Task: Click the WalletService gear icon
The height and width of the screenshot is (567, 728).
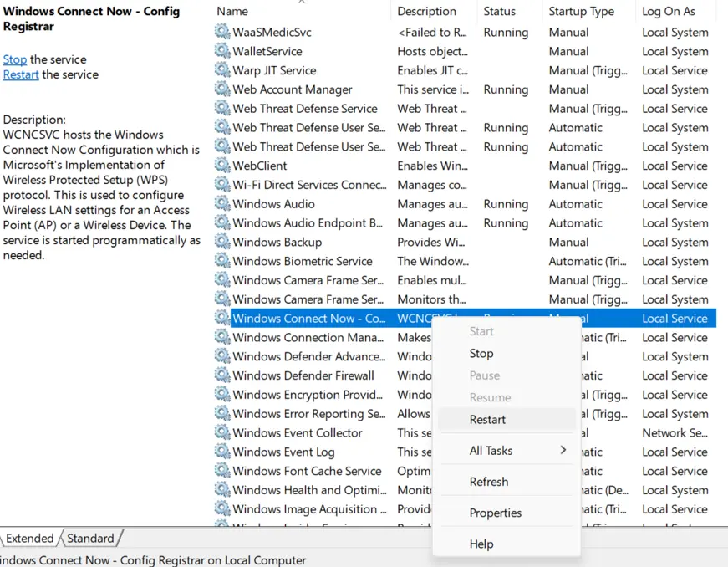Action: tap(222, 51)
